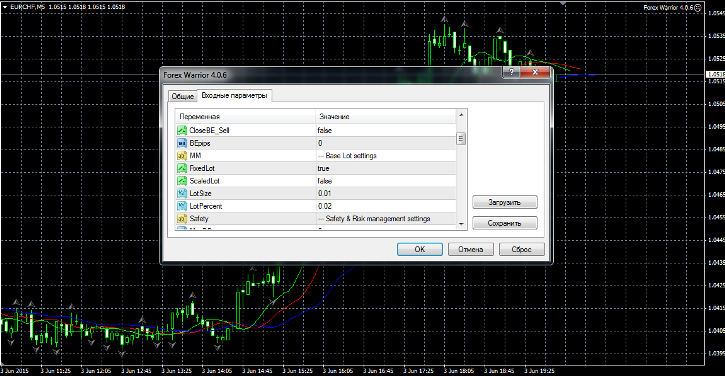The image size is (725, 376).
Task: Select the LotSize value 0.01 field
Action: [x=386, y=193]
